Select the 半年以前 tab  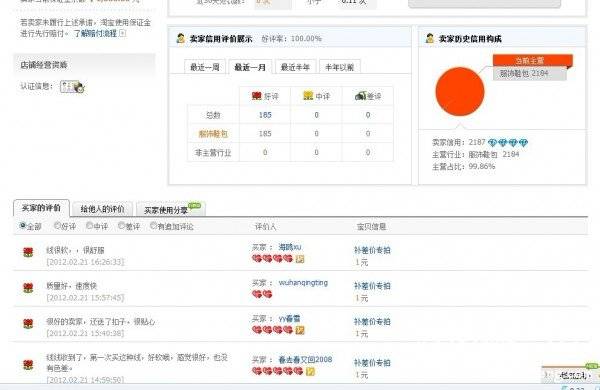coord(339,67)
